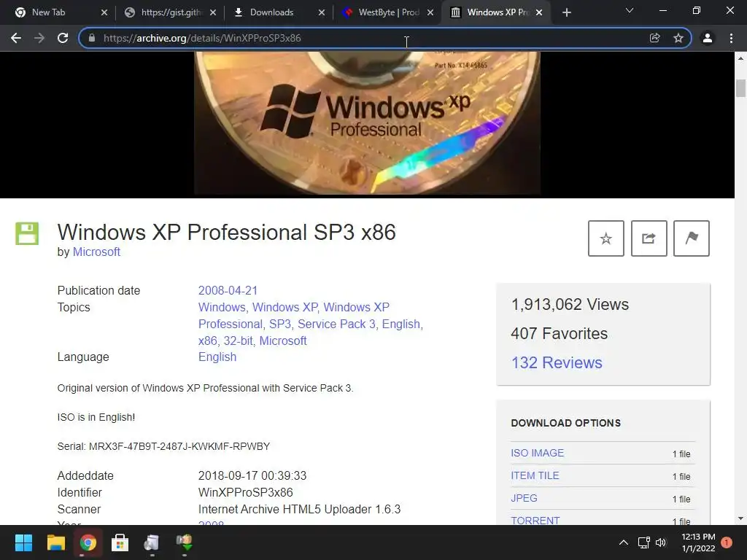Screen dimensions: 747x560
Task: Bookmark this tab with the star icon
Action: [678, 38]
